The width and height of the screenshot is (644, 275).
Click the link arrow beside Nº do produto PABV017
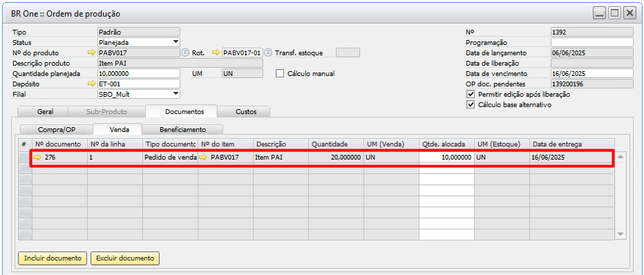[91, 53]
